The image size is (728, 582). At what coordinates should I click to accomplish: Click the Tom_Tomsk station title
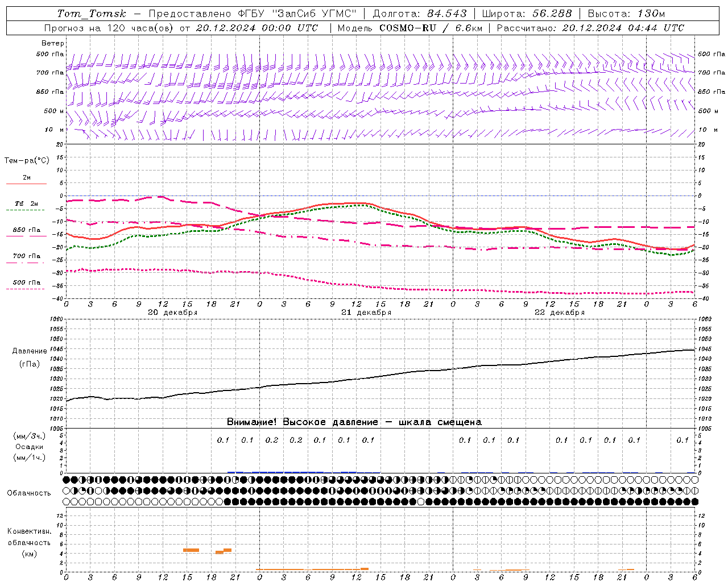click(x=92, y=14)
